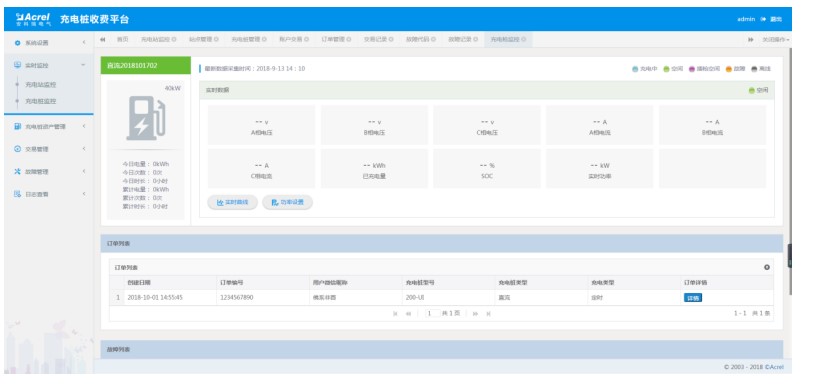Open the 充电站监控 sidebar item

click(41, 84)
